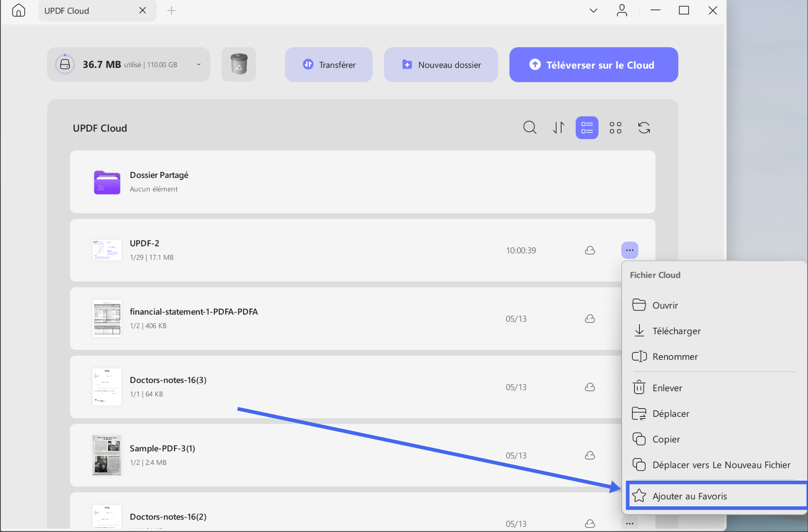Screen dimensions: 808x532
Task: Open the user account icon
Action: (622, 10)
